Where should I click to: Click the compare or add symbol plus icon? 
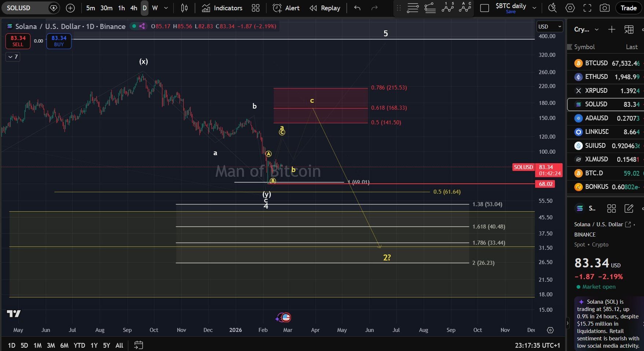[70, 8]
